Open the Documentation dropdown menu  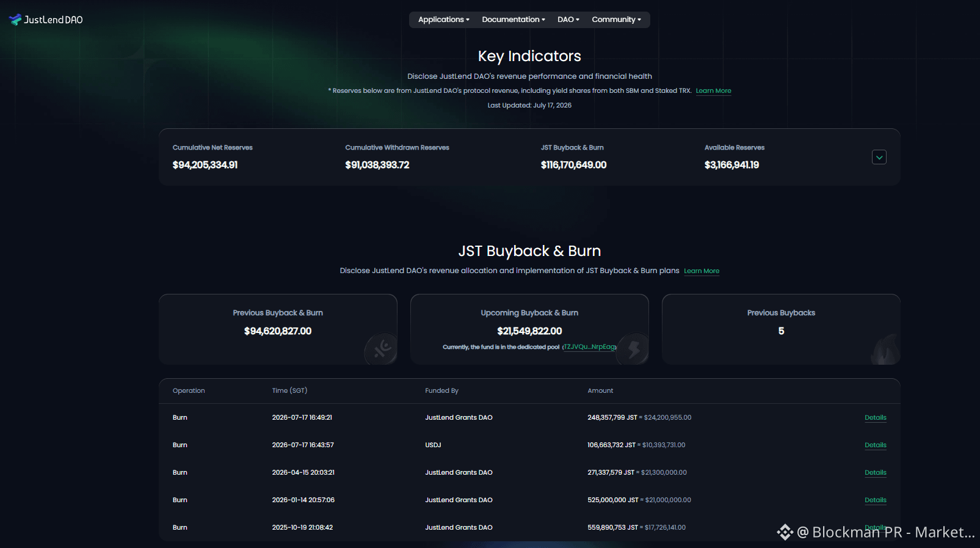pyautogui.click(x=514, y=20)
